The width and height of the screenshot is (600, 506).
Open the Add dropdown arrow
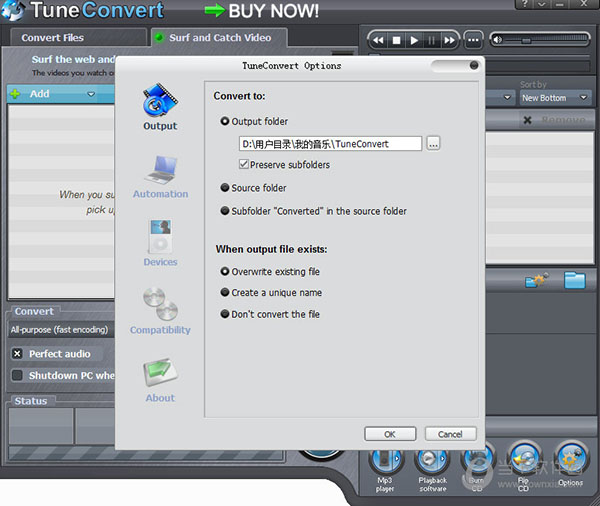[x=91, y=94]
